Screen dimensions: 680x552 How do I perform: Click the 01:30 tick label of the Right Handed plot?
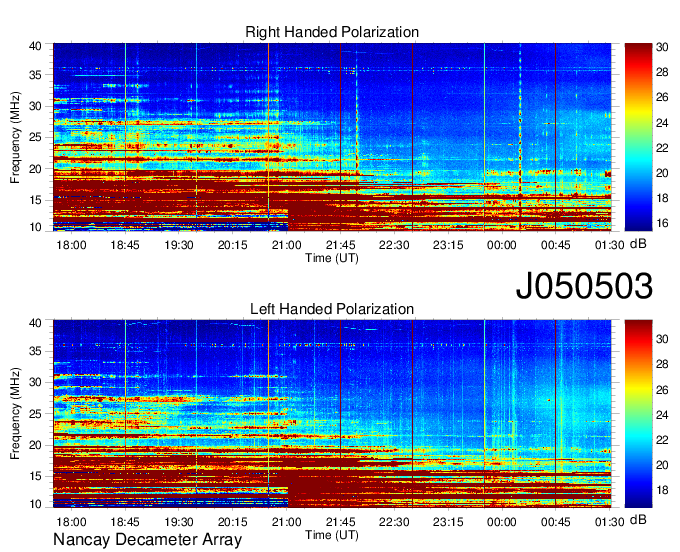click(x=609, y=245)
